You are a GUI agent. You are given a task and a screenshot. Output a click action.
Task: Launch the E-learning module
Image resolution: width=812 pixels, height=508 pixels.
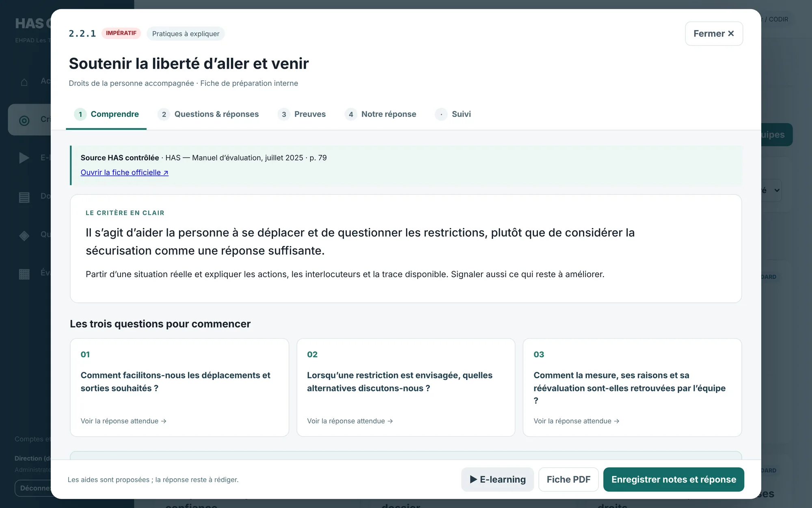[x=497, y=480]
